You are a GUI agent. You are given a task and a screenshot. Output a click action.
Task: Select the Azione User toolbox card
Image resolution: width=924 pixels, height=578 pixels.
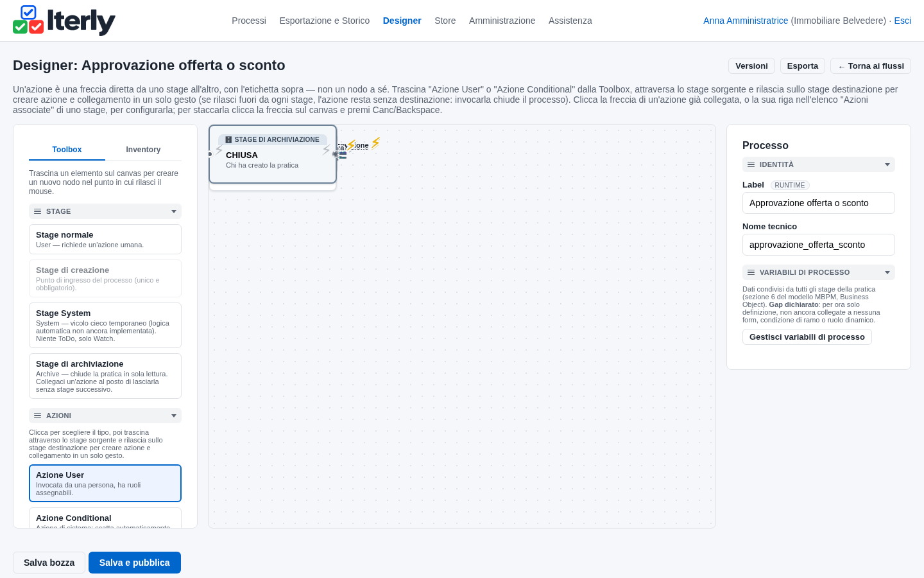click(x=105, y=484)
